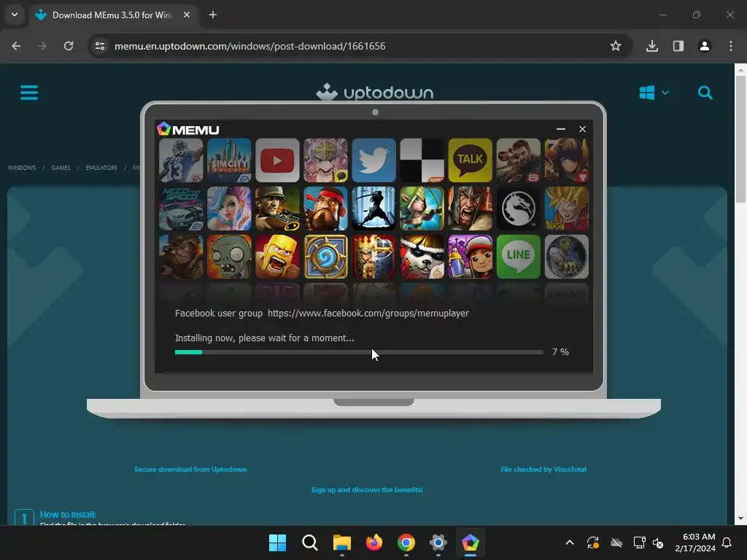Image resolution: width=747 pixels, height=560 pixels.
Task: Click the MEmu installation progress bar
Action: 359,352
